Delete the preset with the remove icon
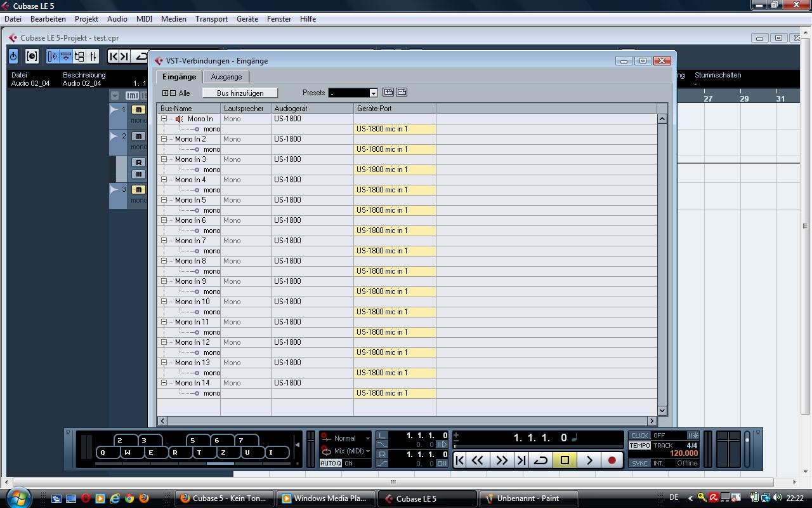The height and width of the screenshot is (508, 812). point(402,93)
